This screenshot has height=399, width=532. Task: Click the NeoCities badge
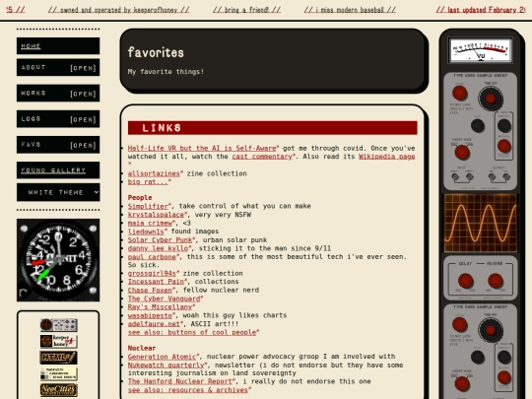[59, 390]
